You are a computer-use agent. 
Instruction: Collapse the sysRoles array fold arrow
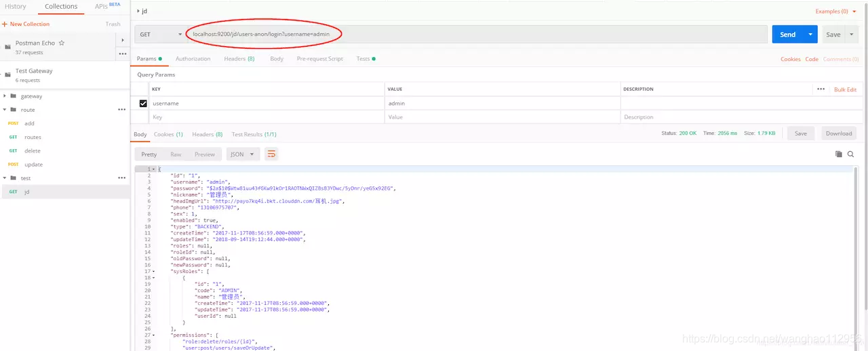(154, 271)
